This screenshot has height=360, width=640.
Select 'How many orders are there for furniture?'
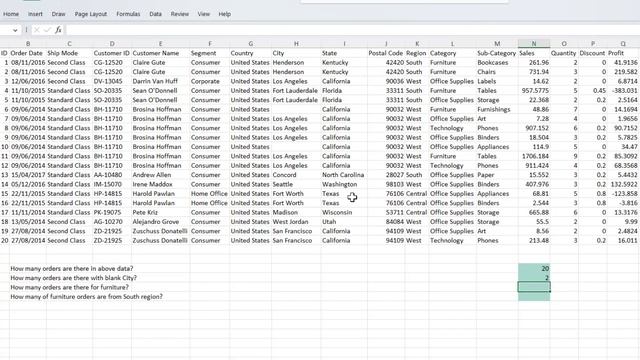[69, 287]
